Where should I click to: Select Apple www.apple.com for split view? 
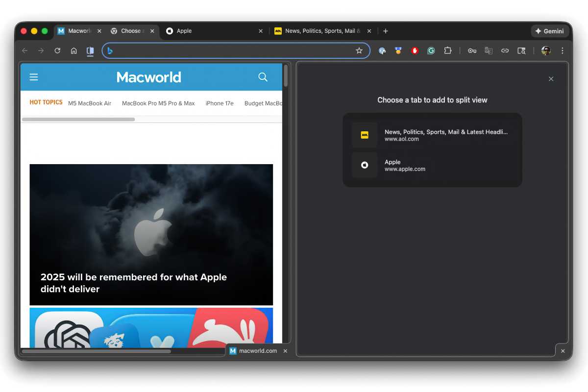pos(432,165)
